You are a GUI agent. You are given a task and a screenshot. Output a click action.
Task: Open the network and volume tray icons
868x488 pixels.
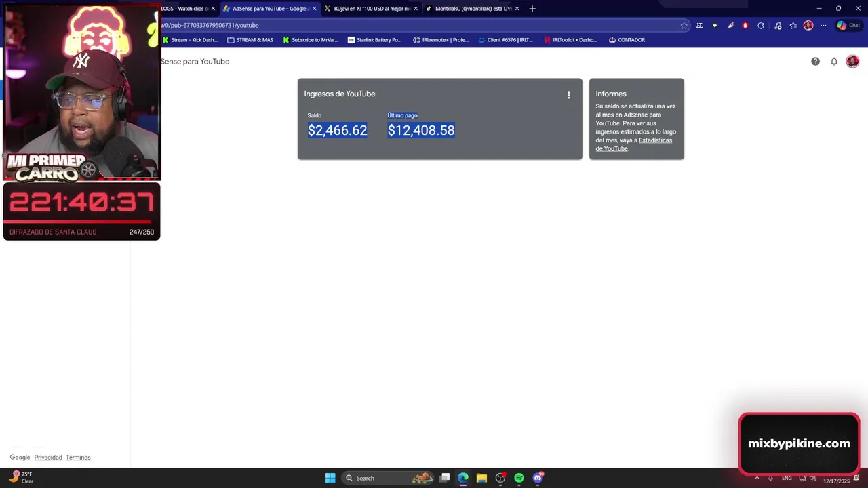807,478
